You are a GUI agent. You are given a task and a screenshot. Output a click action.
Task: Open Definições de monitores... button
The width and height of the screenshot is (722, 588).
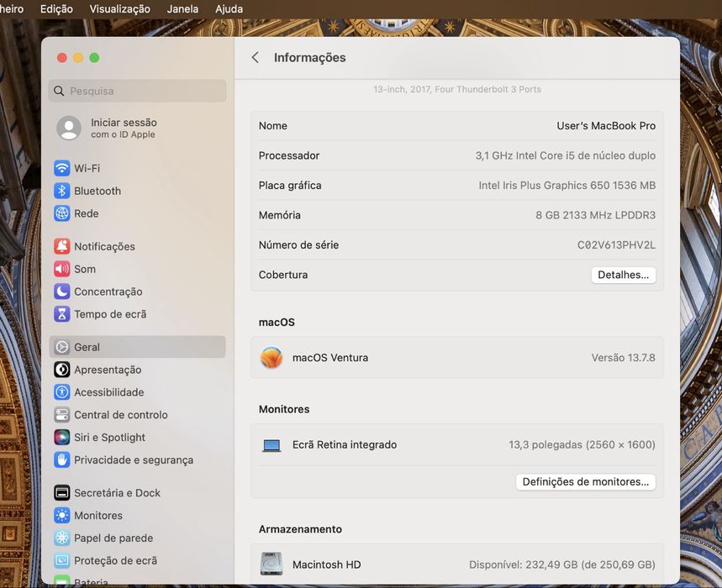(585, 481)
